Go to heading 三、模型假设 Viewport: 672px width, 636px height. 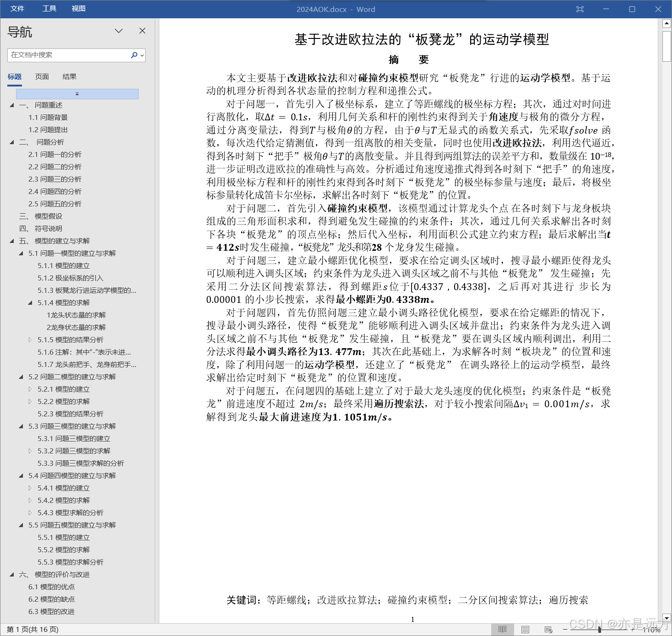pos(41,216)
